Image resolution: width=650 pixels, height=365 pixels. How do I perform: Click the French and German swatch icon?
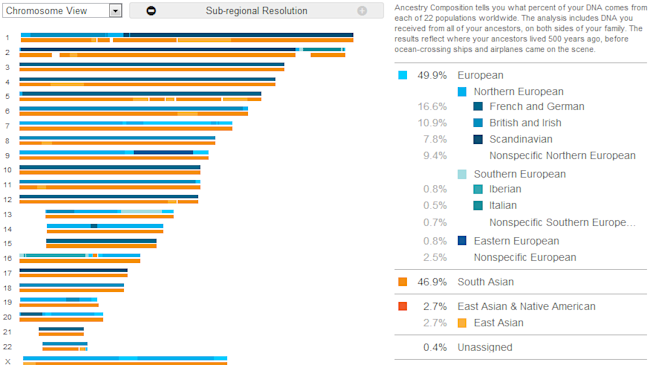(x=478, y=107)
